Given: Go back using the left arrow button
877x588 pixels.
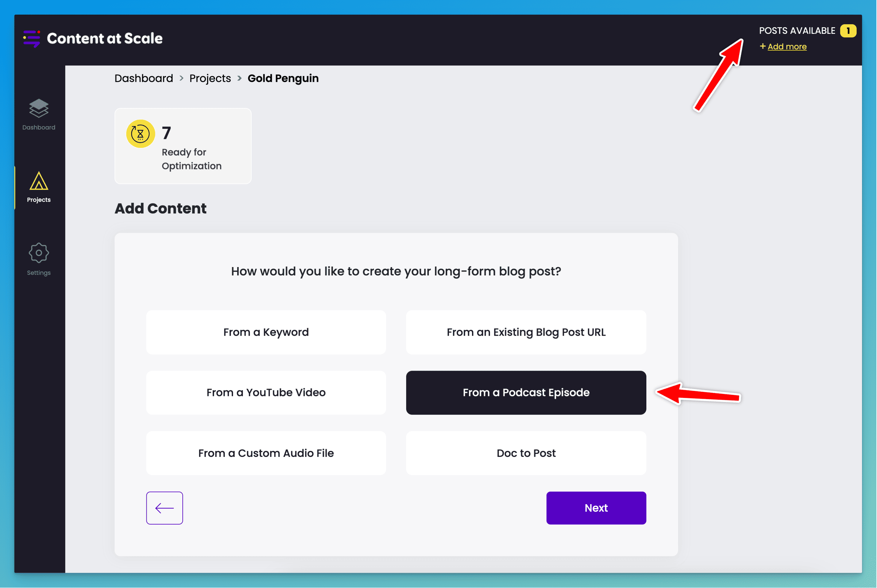Looking at the screenshot, I should pos(164,508).
